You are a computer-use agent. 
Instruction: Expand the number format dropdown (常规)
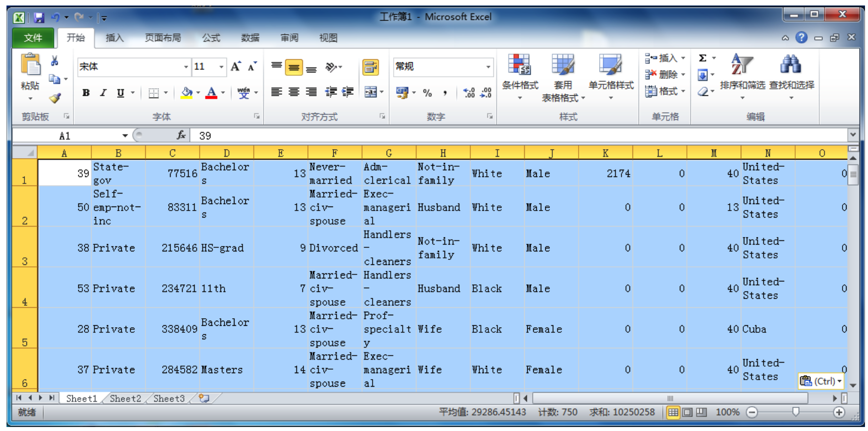tap(488, 67)
